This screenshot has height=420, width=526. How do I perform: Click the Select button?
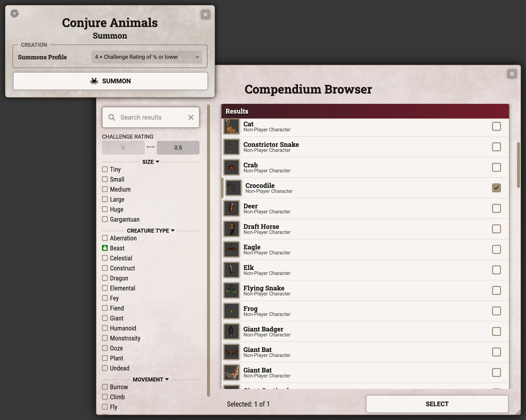coord(437,404)
